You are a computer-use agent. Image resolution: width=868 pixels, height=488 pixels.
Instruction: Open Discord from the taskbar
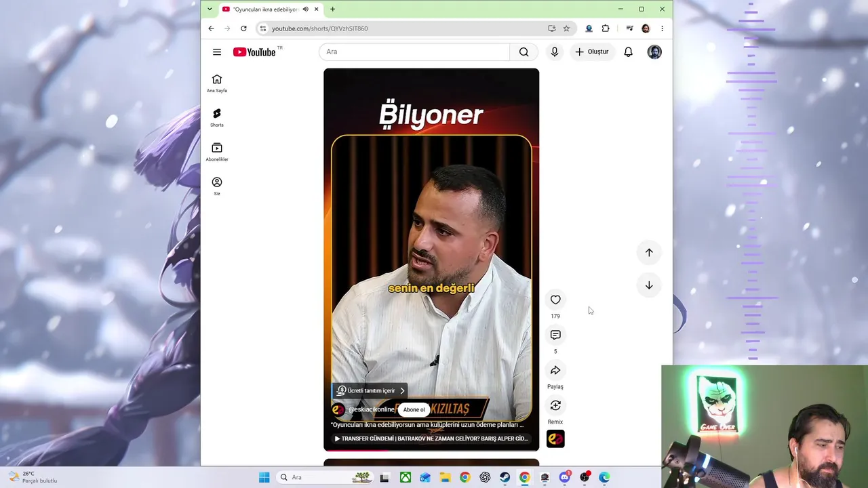tap(565, 477)
